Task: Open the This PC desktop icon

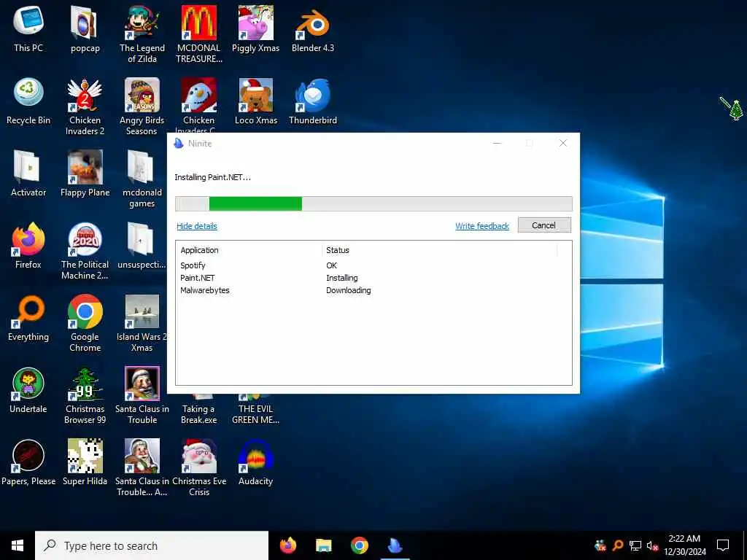Action: pos(28,28)
